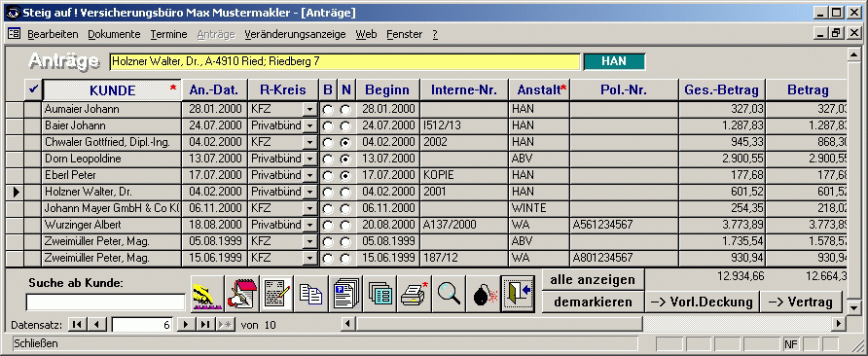Click the printer icon with red star

[x=414, y=294]
